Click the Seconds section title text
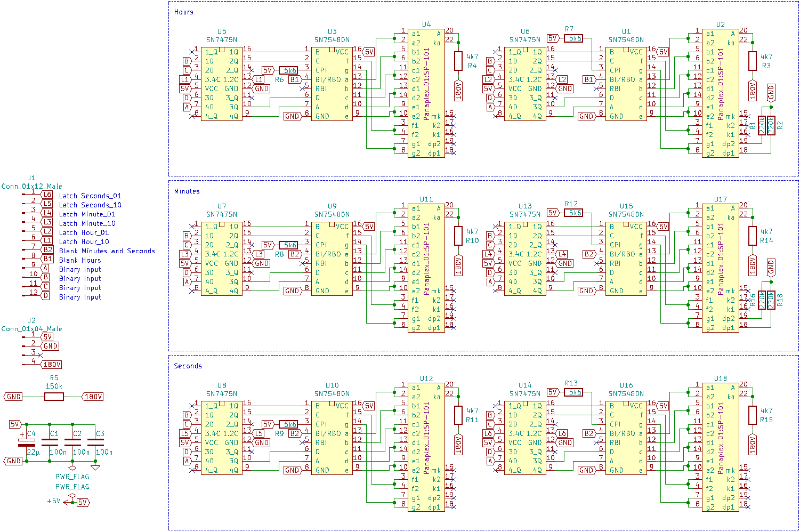Screen dimensions: 800x532 [188, 366]
